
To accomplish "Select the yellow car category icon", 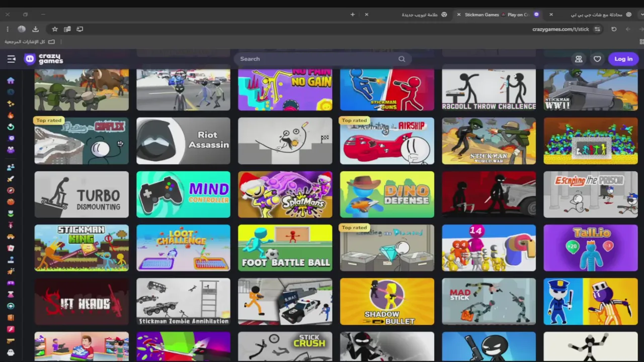I will (11, 236).
